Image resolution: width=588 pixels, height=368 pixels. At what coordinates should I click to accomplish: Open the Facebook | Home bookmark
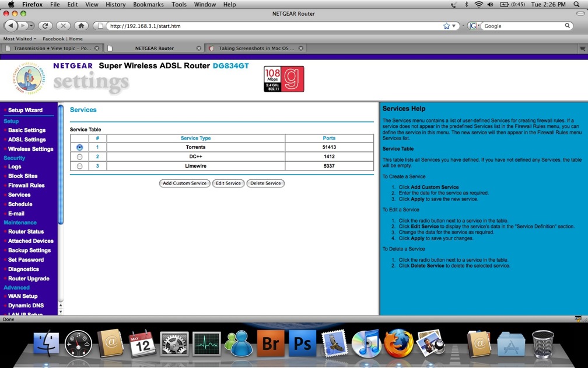pyautogui.click(x=62, y=39)
